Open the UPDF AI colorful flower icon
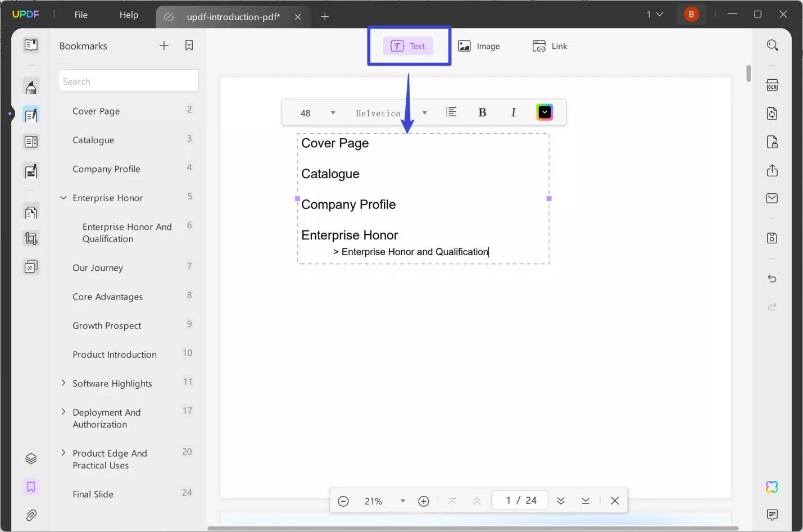Viewport: 803px width, 532px height. click(x=772, y=487)
